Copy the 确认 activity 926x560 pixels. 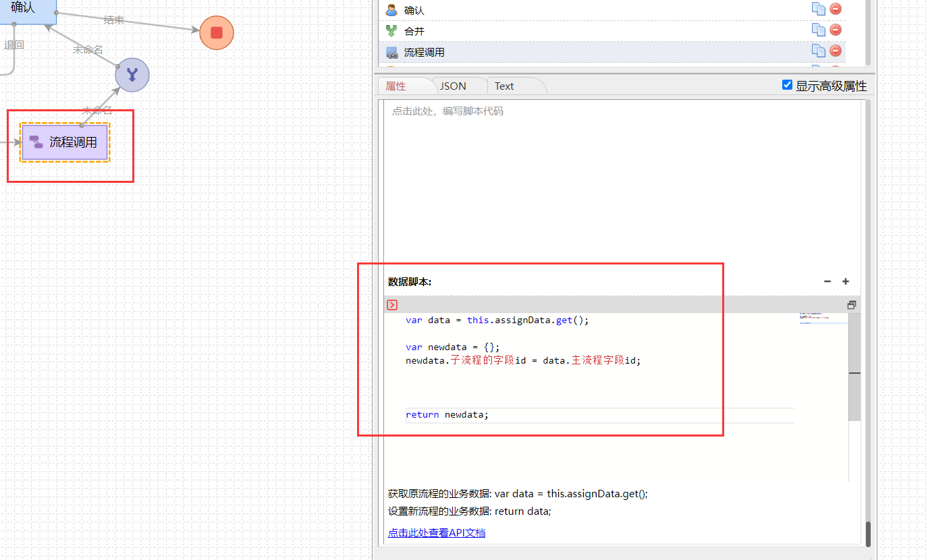click(818, 9)
